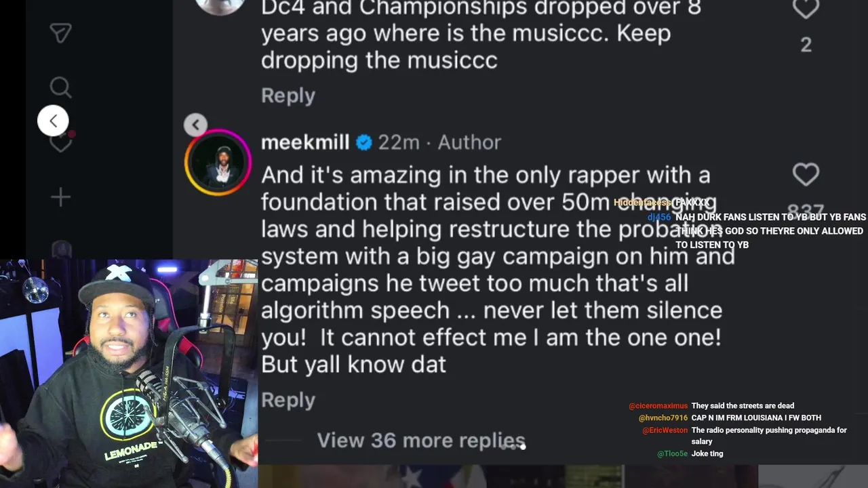
Task: Open top commenter's profile avatar
Action: tap(218, 5)
